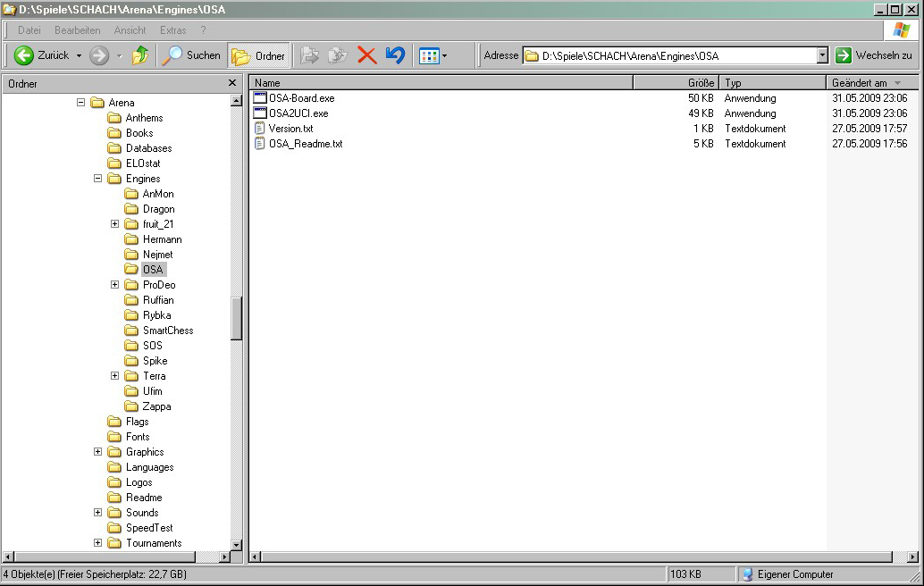Select the SpeedTest folder in tree
Screen dimensions: 924x586
(x=149, y=528)
